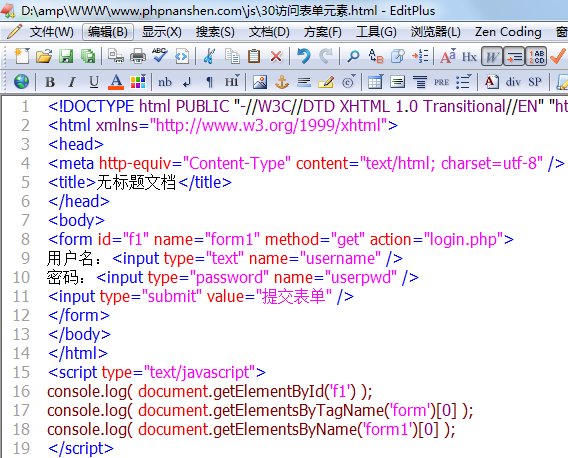
Task: Toggle the Hx hex viewer
Action: point(469,57)
